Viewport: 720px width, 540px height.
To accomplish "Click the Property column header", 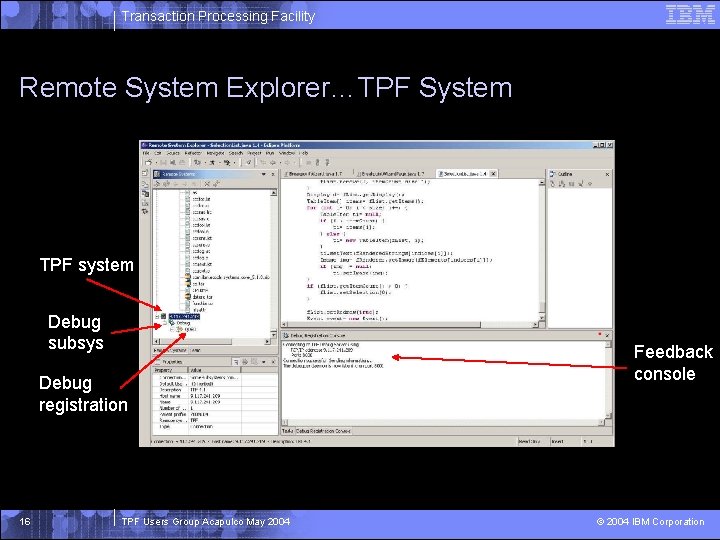I will 170,370.
